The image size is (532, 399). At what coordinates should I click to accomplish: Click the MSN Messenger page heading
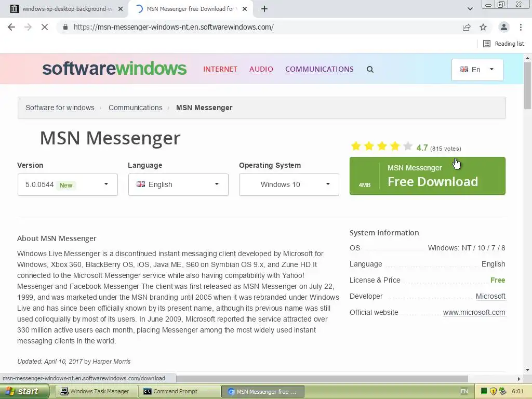(x=110, y=138)
